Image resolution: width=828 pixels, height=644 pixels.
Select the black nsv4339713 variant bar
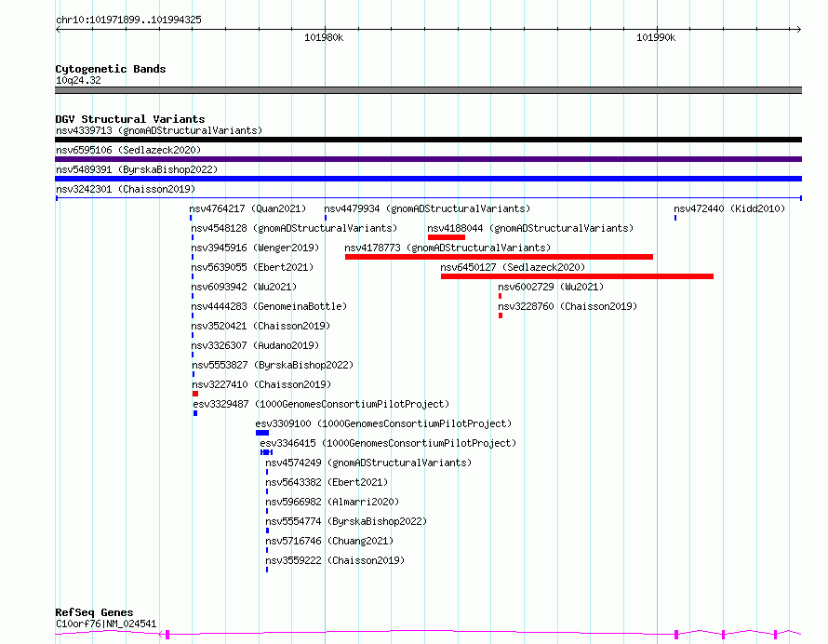(x=428, y=140)
